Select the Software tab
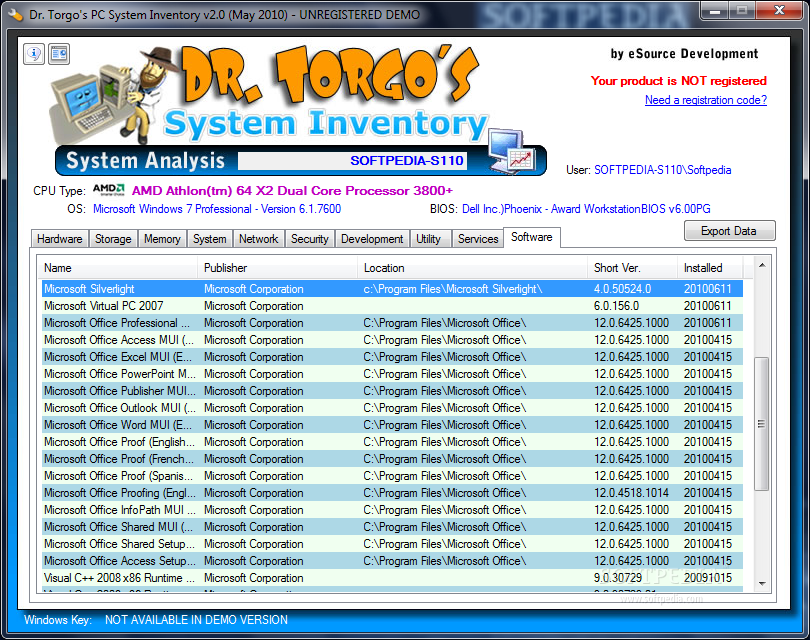 (532, 237)
